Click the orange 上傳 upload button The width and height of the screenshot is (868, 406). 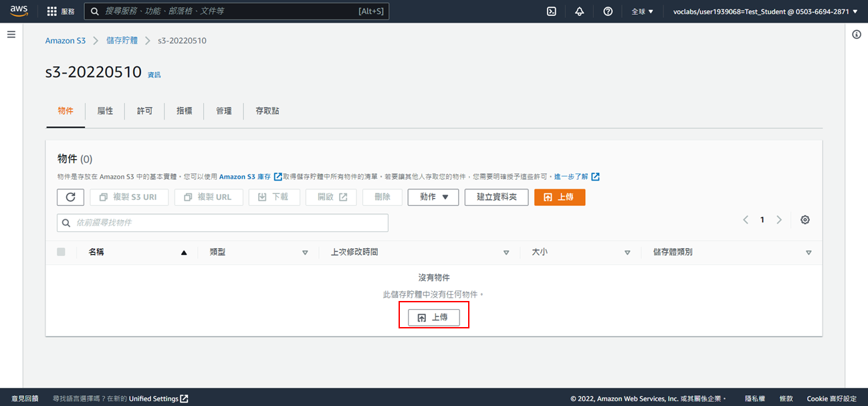(x=560, y=197)
